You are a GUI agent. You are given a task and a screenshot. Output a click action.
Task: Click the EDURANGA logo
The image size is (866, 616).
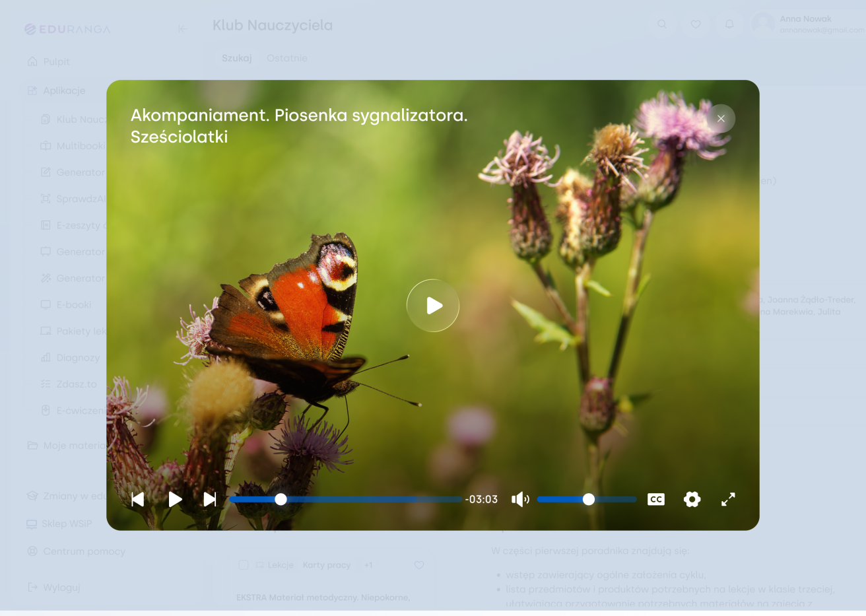pos(67,29)
